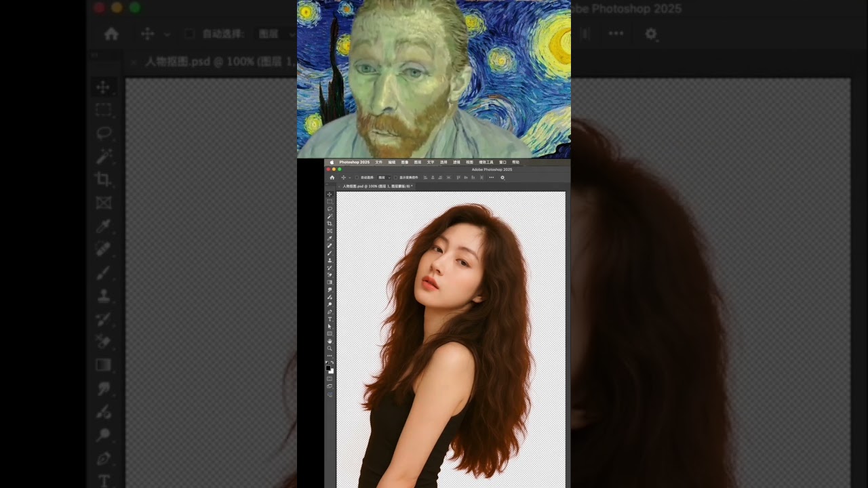868x488 pixels.
Task: Select the Magic Wand tool in central toolbox
Action: coord(330,216)
